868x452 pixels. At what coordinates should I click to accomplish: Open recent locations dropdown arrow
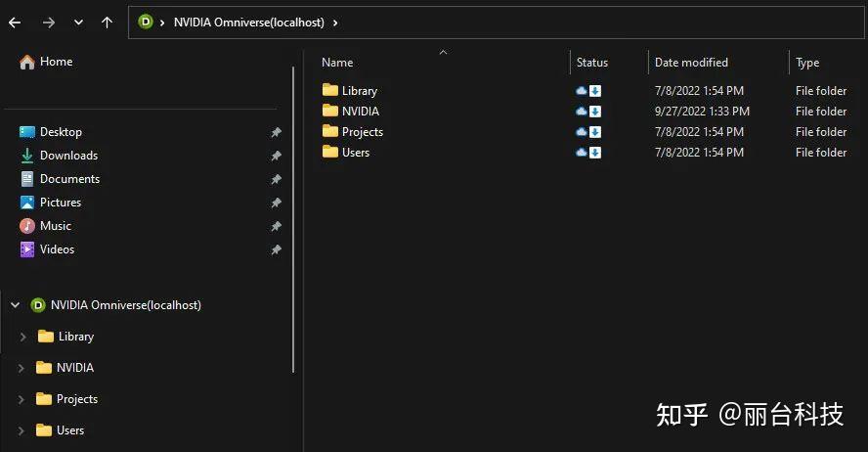coord(78,23)
